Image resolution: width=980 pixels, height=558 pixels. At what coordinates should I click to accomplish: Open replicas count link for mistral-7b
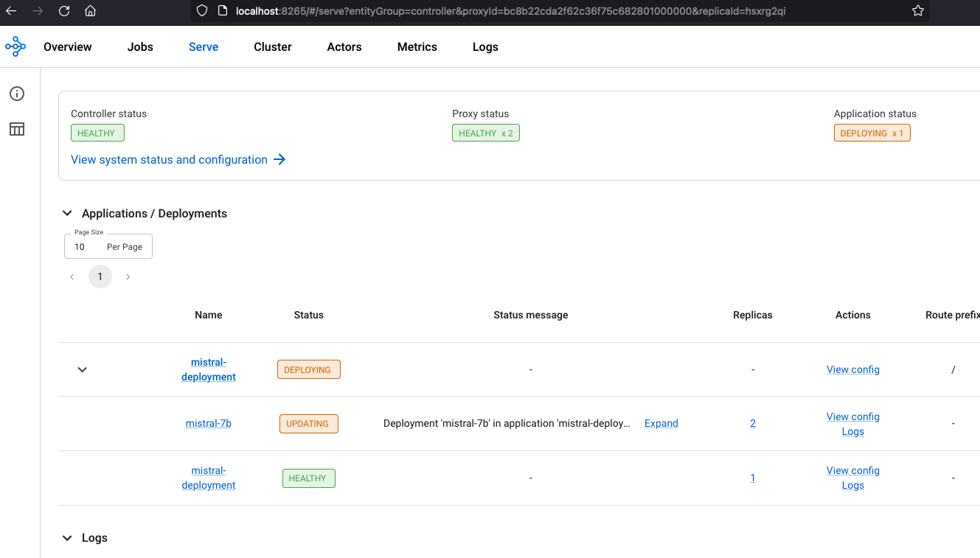point(752,423)
